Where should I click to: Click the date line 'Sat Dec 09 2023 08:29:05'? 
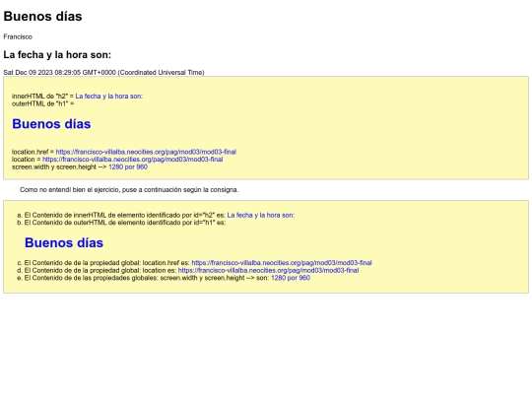tap(103, 73)
